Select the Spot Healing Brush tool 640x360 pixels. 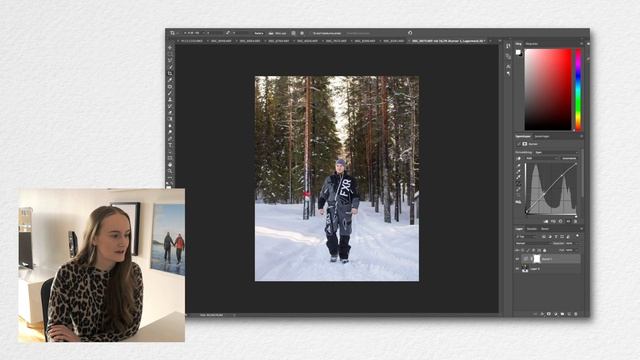point(170,87)
